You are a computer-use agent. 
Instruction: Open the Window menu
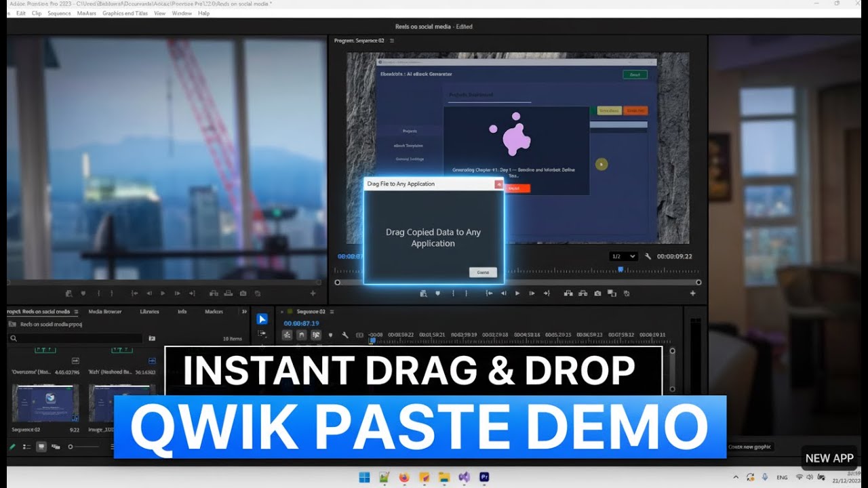(182, 13)
